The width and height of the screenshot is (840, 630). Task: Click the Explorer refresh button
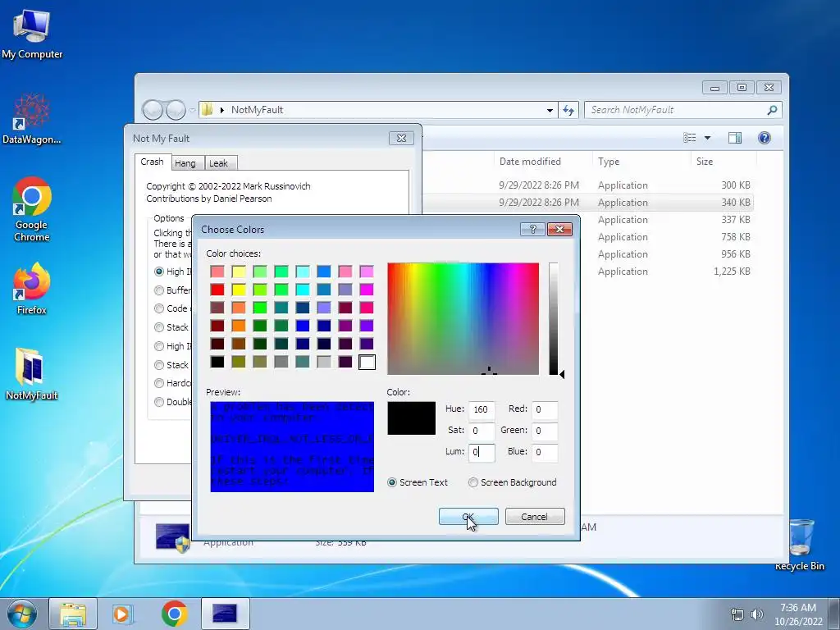pyautogui.click(x=568, y=111)
